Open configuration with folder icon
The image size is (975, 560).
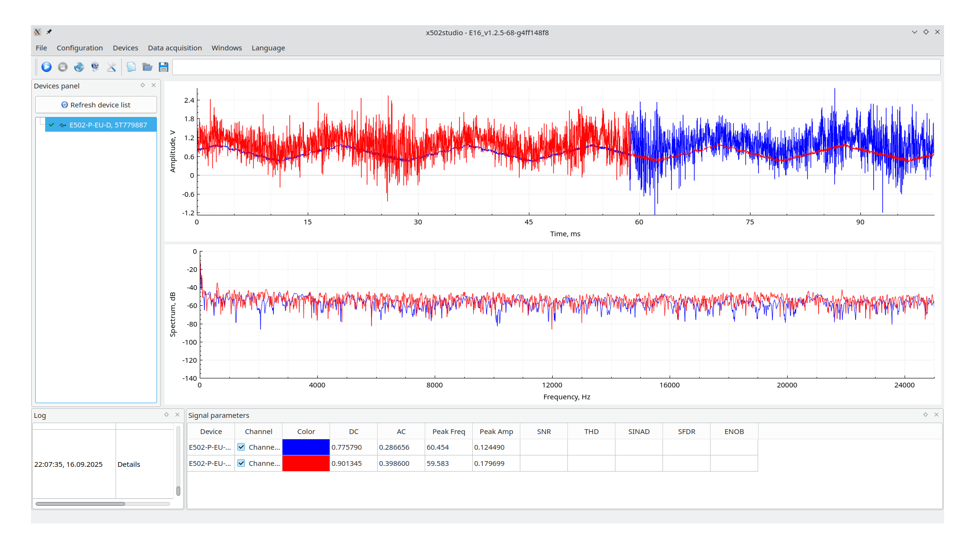tap(147, 67)
